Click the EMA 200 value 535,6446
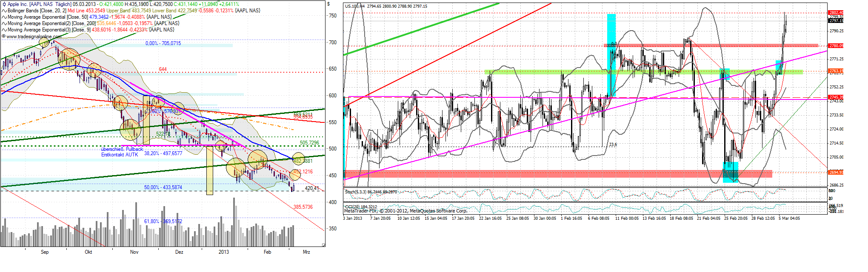Screen dimensions: 868x272 (106, 23)
